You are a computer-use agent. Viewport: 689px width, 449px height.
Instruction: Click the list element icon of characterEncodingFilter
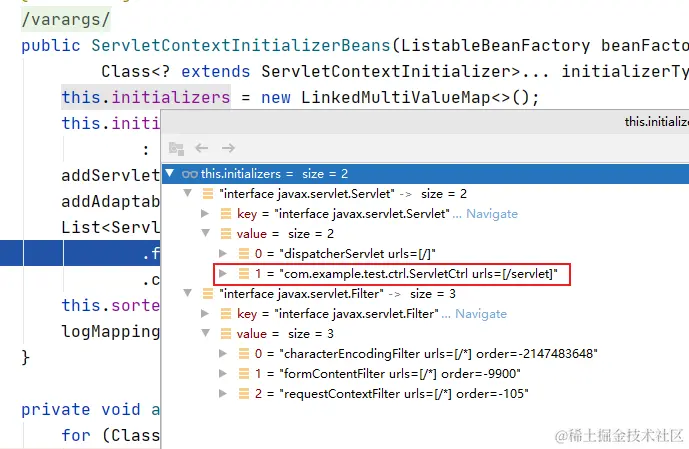243,354
